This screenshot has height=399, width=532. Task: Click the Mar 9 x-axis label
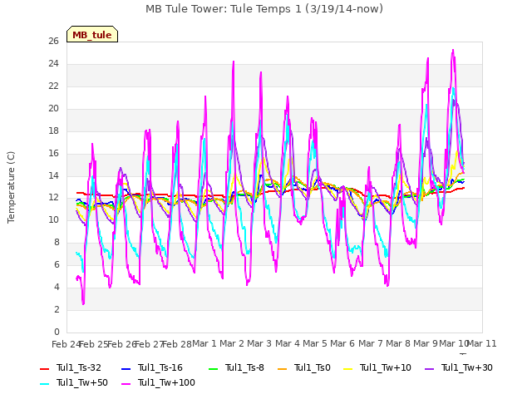pos(426,343)
